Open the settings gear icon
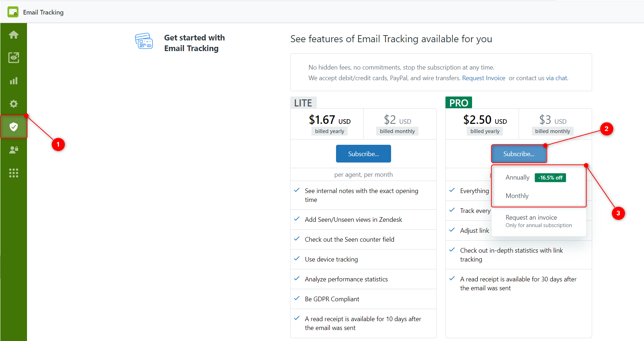Image resolution: width=644 pixels, height=341 pixels. pyautogui.click(x=13, y=104)
